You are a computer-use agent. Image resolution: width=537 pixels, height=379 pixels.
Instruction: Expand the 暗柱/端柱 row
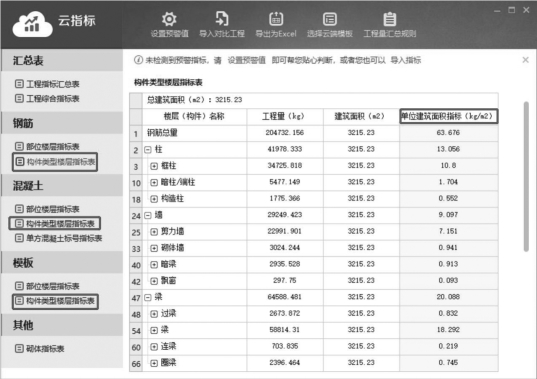154,182
